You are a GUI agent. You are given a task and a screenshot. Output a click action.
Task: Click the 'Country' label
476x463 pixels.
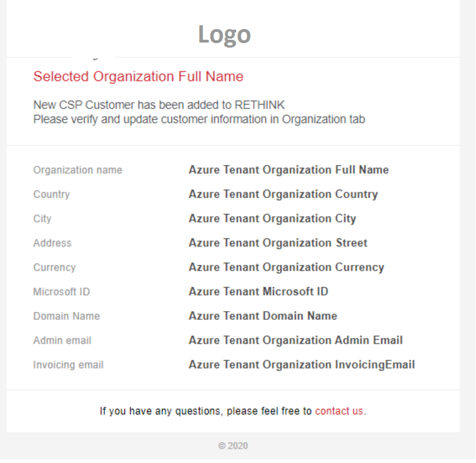pos(51,194)
